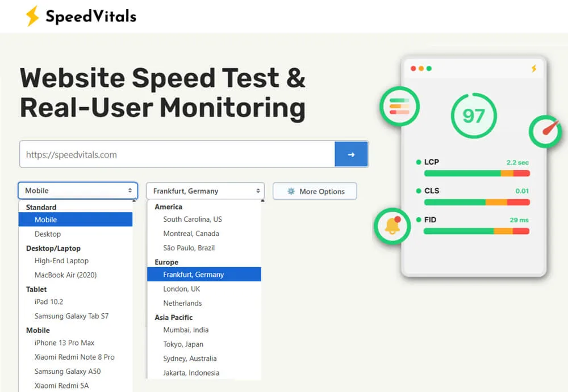Select South Carolina, US location

click(204, 219)
